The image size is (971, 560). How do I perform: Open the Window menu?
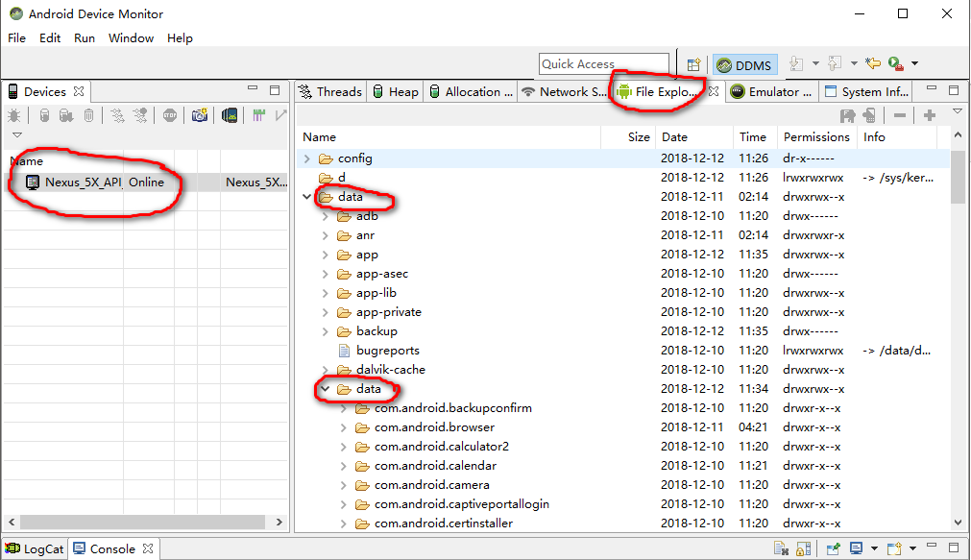click(x=131, y=37)
